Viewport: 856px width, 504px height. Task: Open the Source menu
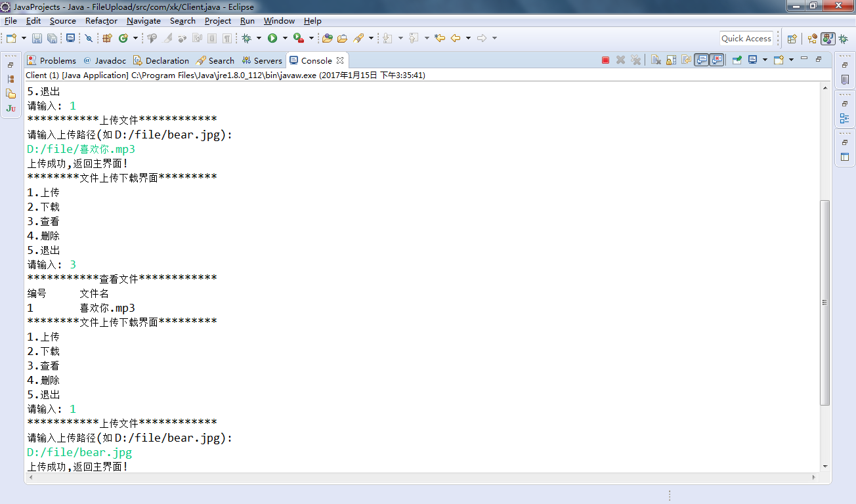click(x=63, y=21)
